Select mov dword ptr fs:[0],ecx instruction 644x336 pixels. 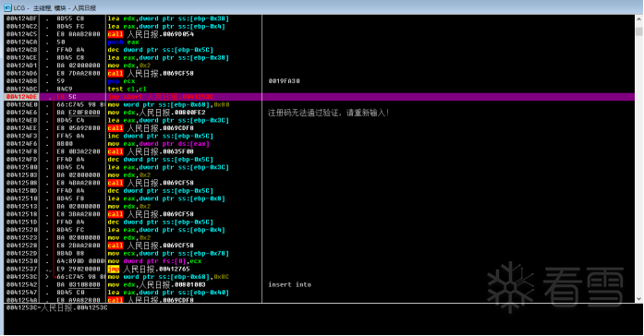tap(154, 261)
